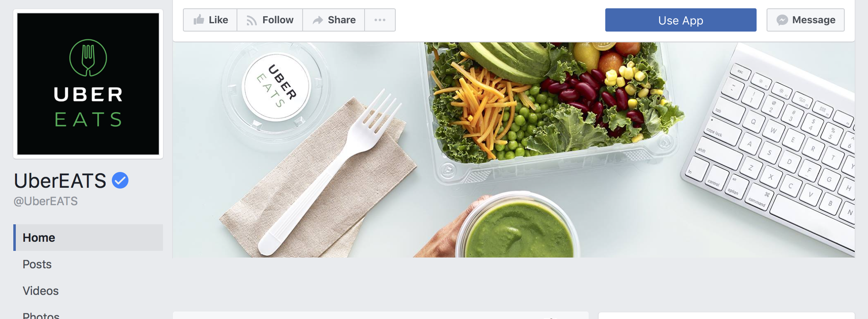Click the Follow feed icon
Viewport: 868px width, 319px height.
coord(252,20)
